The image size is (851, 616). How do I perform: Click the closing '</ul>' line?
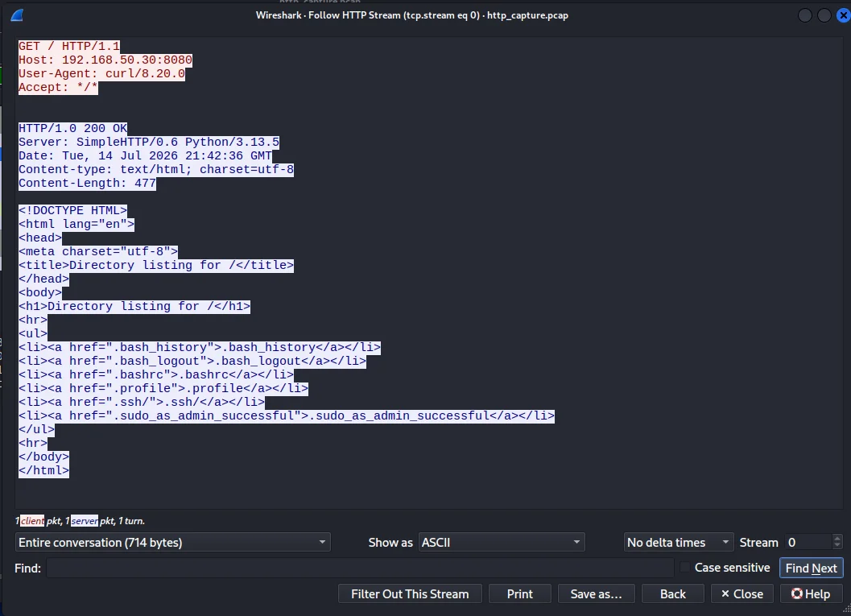point(36,429)
